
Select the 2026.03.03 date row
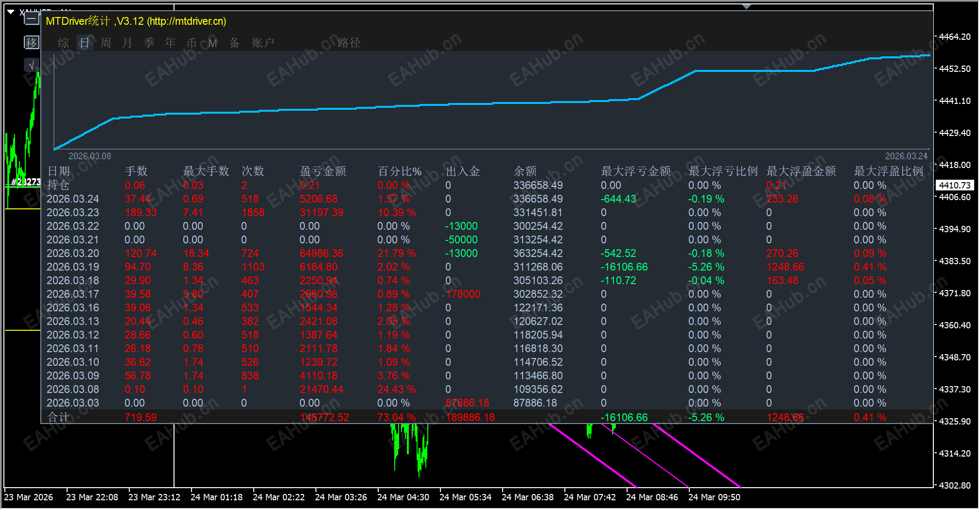(73, 403)
